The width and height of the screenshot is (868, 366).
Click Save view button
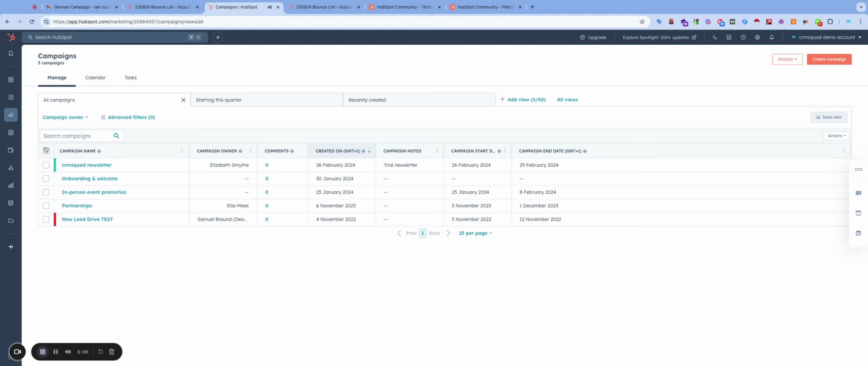tap(829, 117)
